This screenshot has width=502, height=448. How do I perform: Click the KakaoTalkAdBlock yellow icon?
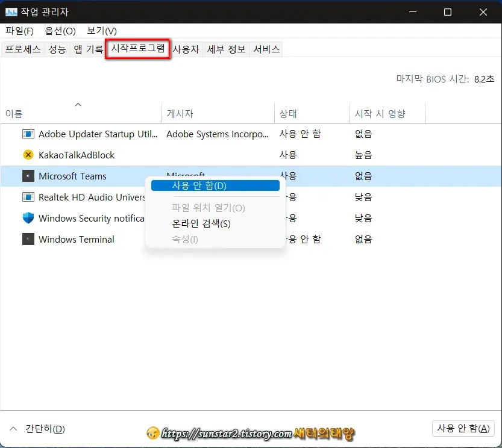point(27,155)
